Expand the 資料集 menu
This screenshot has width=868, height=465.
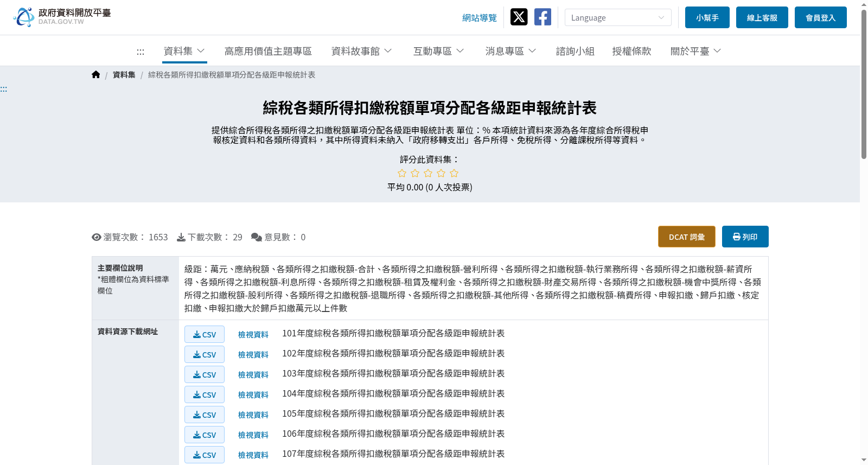[184, 51]
